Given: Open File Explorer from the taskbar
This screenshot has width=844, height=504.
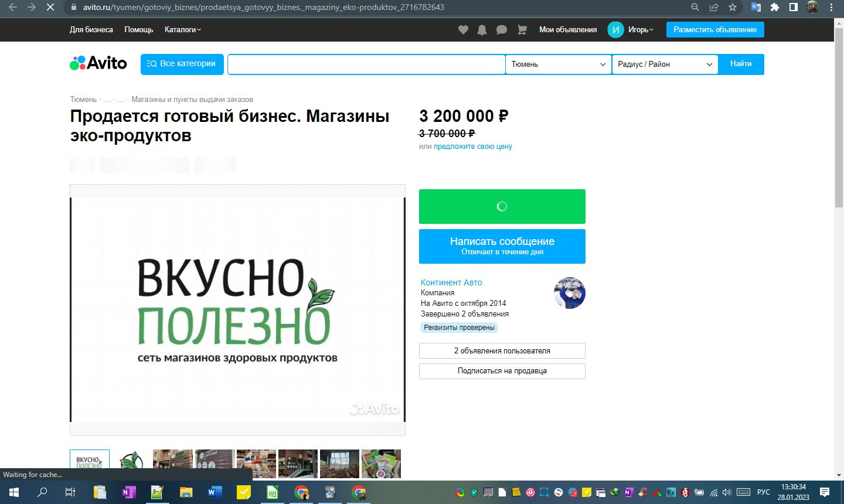Looking at the screenshot, I should click(186, 492).
